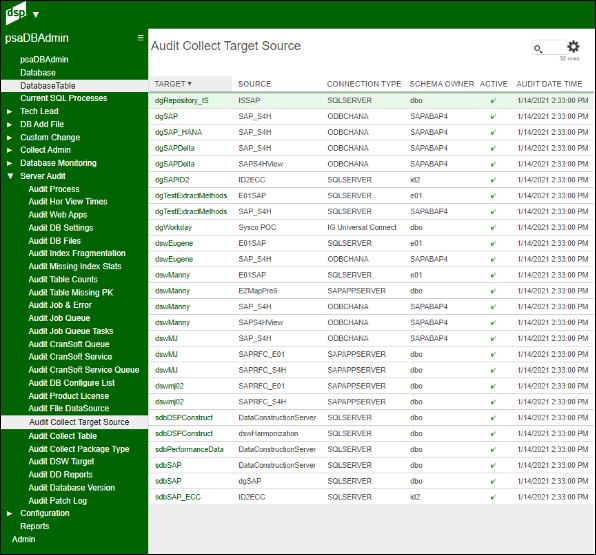Viewport: 596px width, 555px height.
Task: Click source EZMapPre6 cell
Action: pos(258,291)
